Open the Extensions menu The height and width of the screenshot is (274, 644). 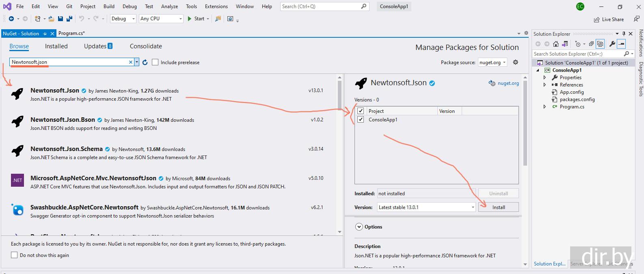[x=216, y=6]
